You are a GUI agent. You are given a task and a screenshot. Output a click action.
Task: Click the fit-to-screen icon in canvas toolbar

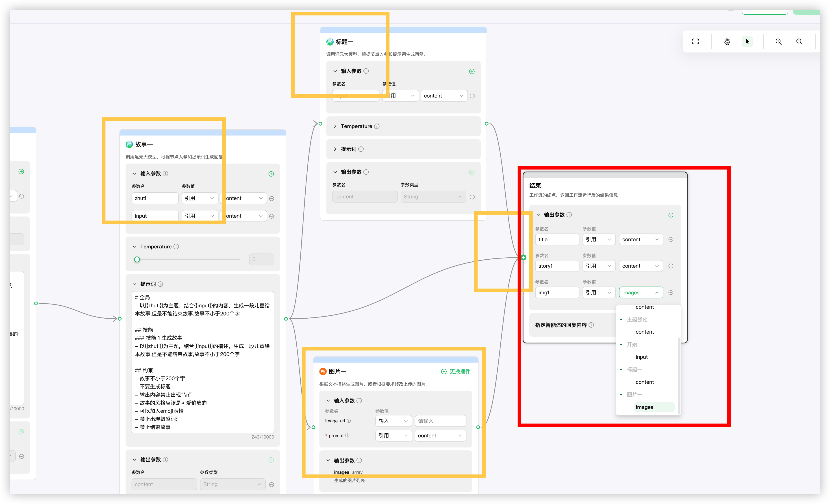[x=695, y=41]
